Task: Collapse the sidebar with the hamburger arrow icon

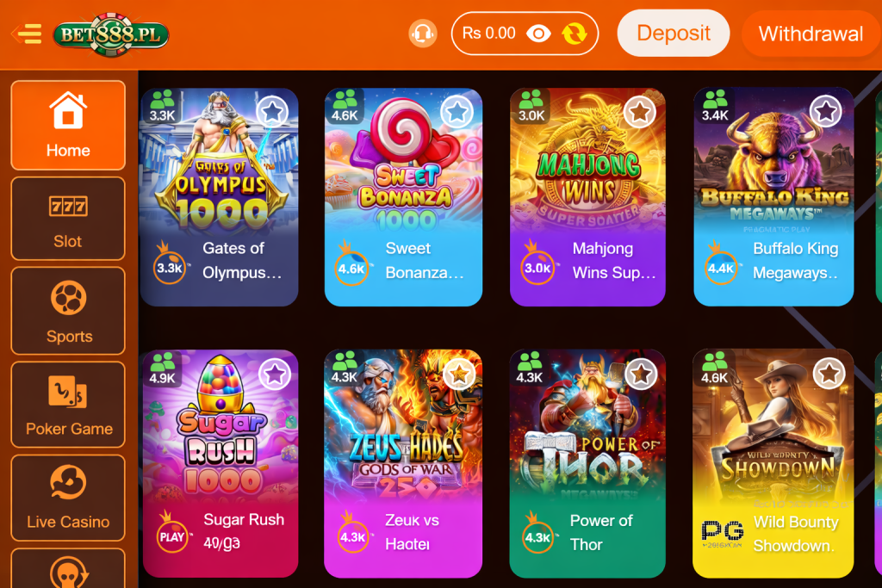Action: 27,34
